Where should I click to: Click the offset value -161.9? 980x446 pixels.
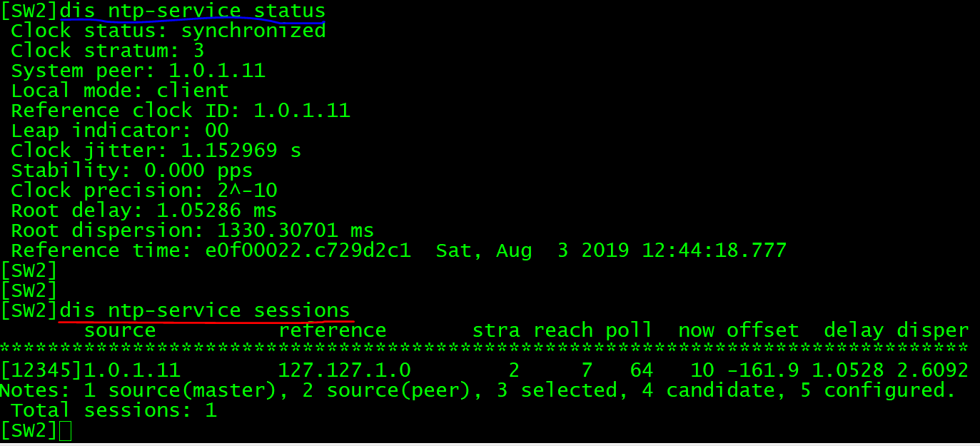[x=762, y=370]
